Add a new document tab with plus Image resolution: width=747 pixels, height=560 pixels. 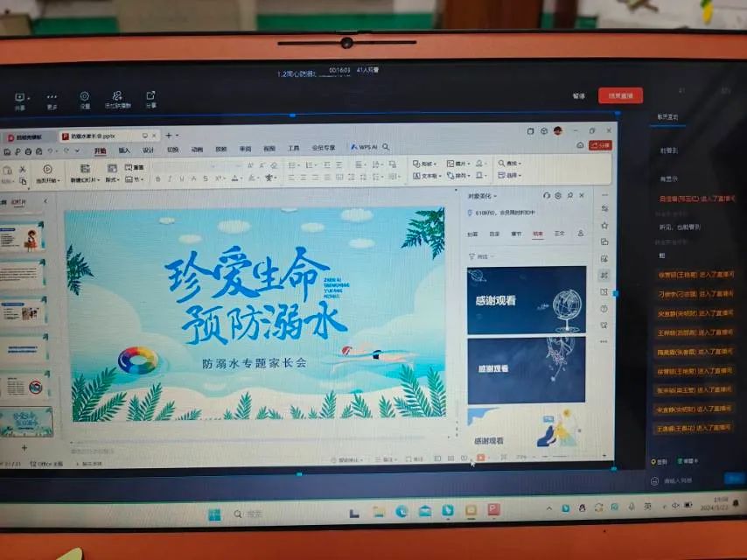coord(168,136)
